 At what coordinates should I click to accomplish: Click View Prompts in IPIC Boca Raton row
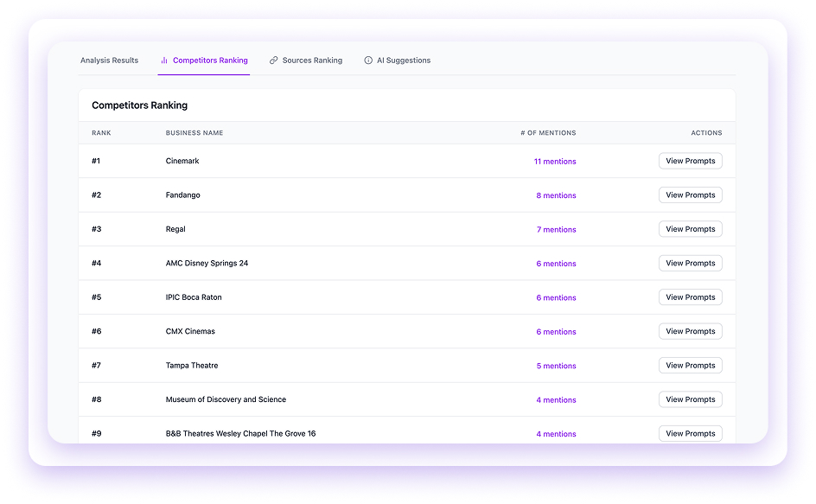(690, 297)
